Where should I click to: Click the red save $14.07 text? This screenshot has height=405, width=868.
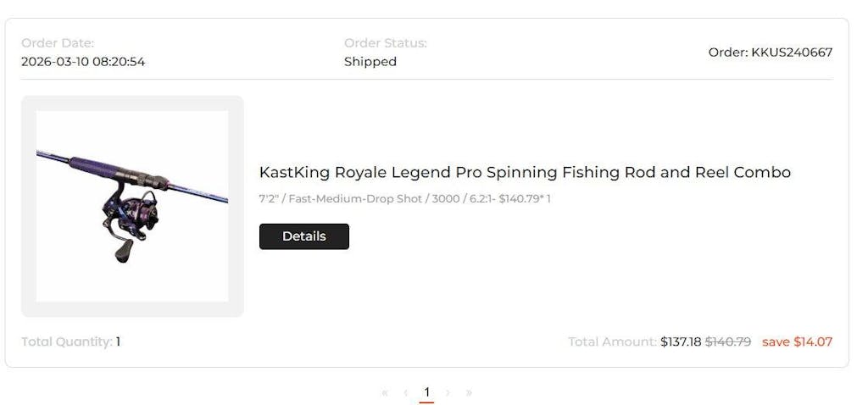coord(797,341)
